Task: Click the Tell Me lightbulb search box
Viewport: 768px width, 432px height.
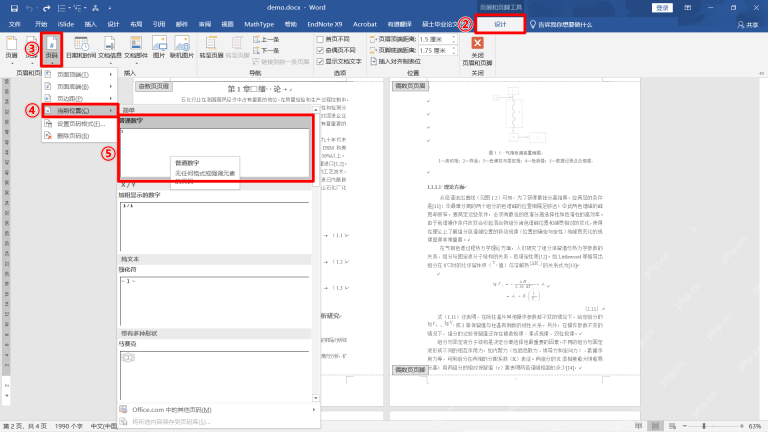Action: [561, 24]
